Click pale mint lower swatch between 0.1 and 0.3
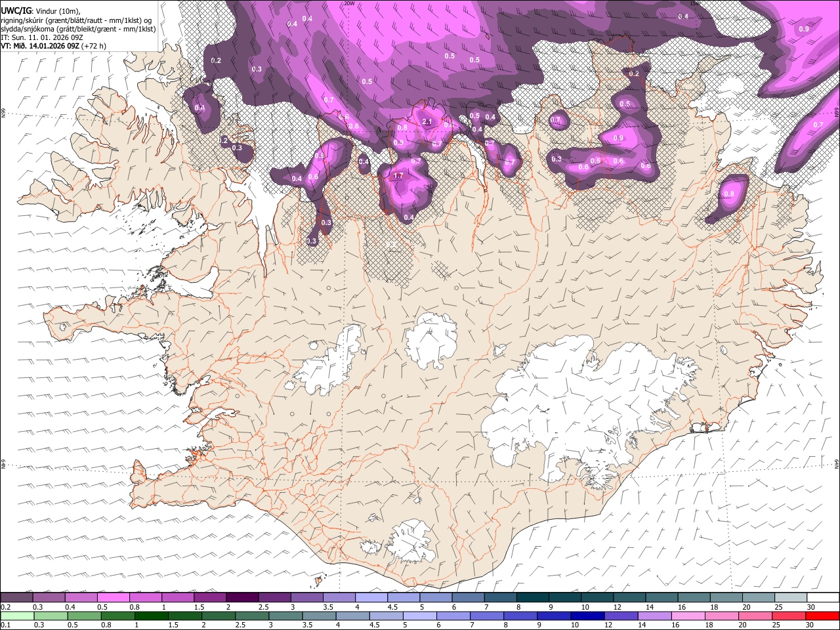 click(17, 616)
